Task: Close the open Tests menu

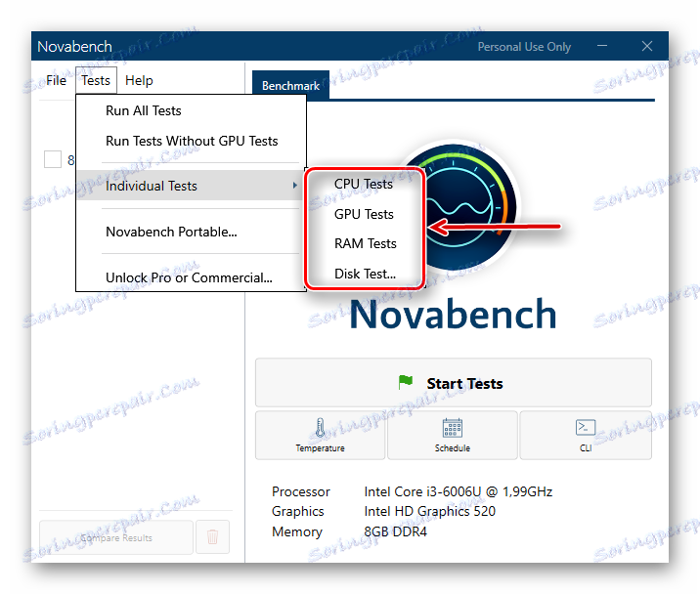Action: pos(96,80)
